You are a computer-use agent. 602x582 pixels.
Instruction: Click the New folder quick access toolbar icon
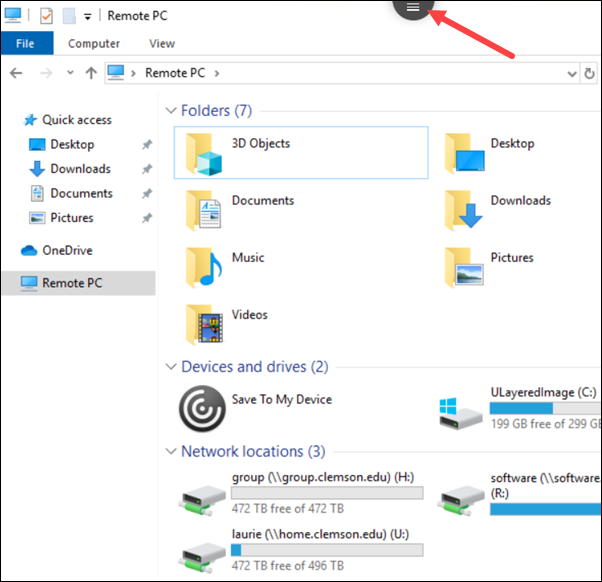(69, 16)
